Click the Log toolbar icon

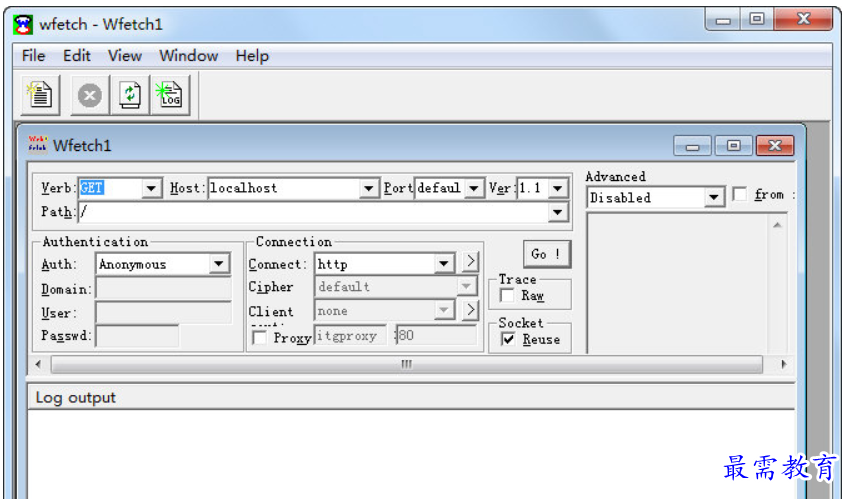(170, 95)
